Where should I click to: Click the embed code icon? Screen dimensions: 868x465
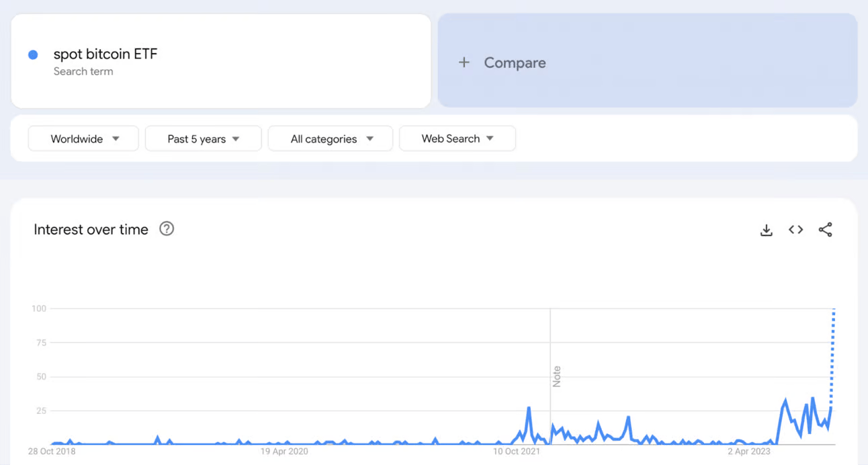tap(795, 230)
